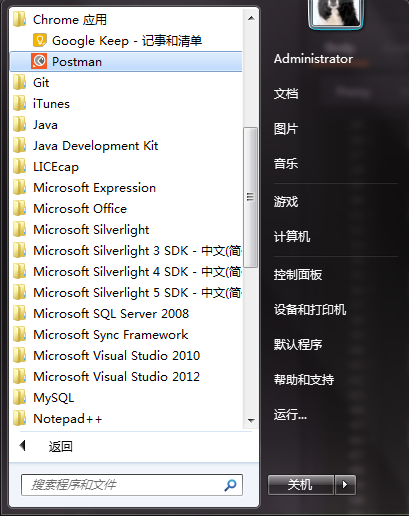Click the 搜索程序和文件 search field

click(x=132, y=485)
